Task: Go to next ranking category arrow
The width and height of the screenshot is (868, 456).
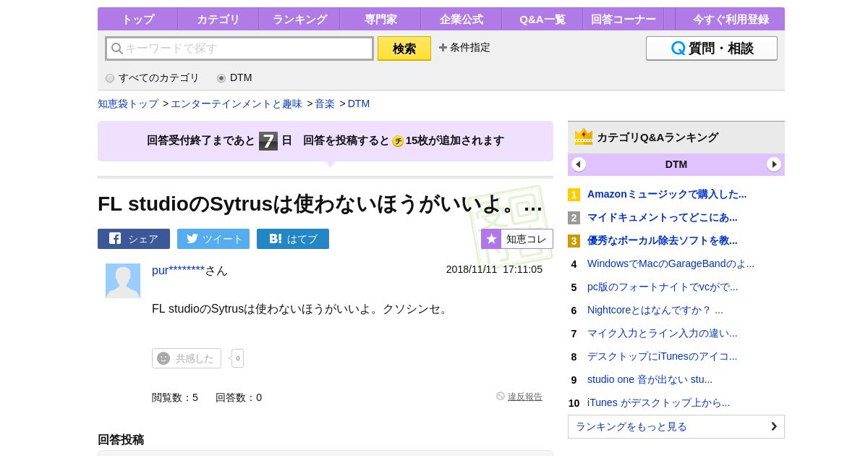Action: [774, 164]
